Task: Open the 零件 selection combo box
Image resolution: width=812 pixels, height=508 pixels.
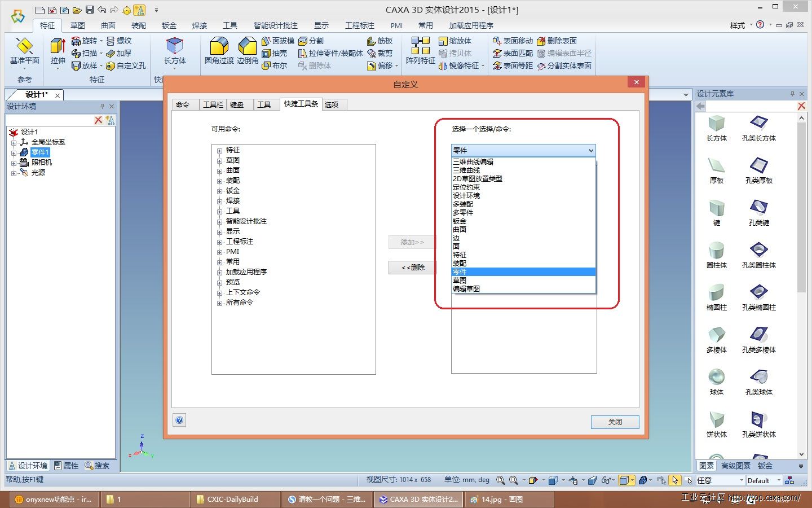Action: 523,150
